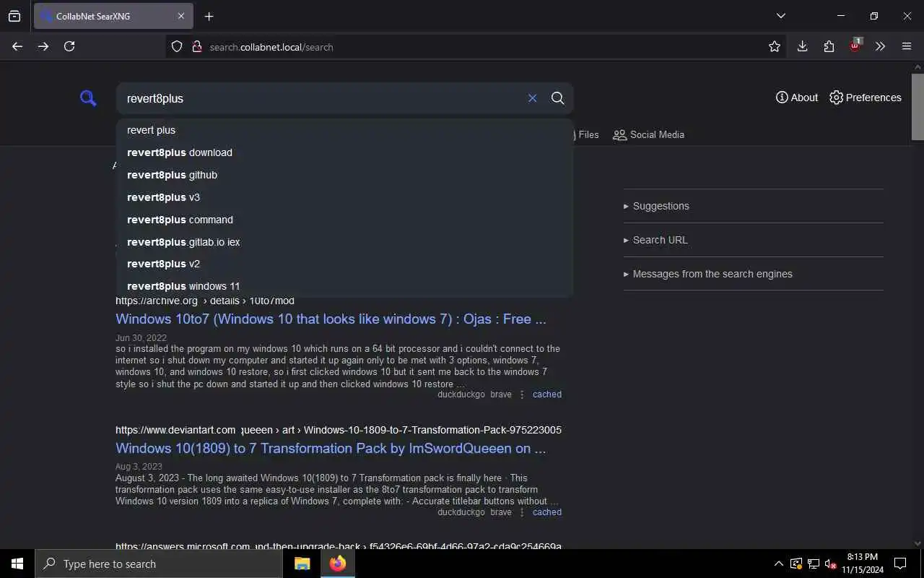Open the tracking protection shield icon
The height and width of the screenshot is (578, 924).
pyautogui.click(x=177, y=46)
